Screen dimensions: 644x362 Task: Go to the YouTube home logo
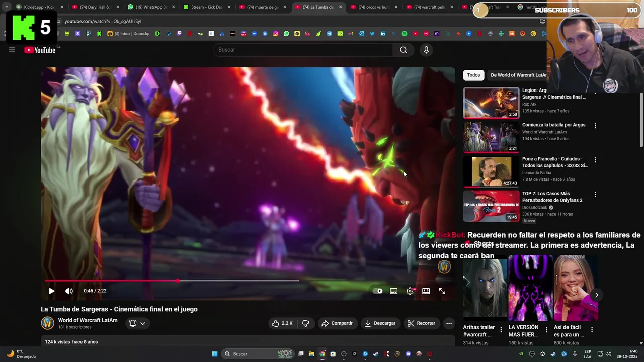click(40, 50)
